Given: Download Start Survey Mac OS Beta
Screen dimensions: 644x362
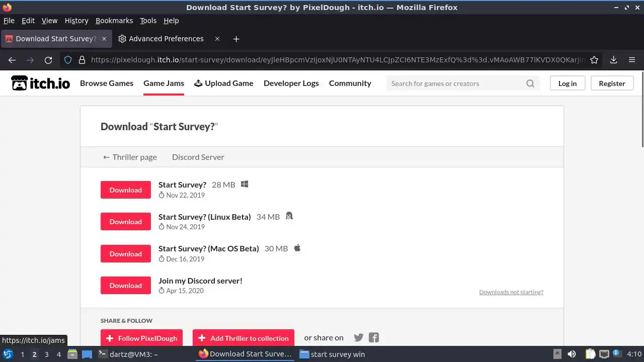Looking at the screenshot, I should (126, 254).
